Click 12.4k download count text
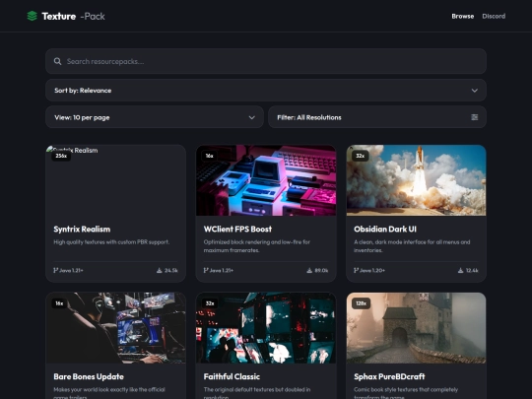532x399 pixels. pyautogui.click(x=472, y=270)
